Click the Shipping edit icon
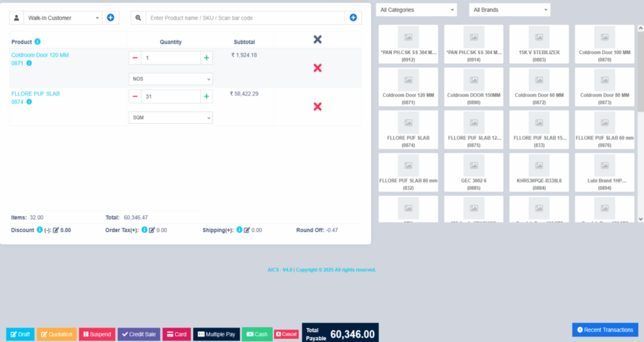This screenshot has height=342, width=644. (247, 230)
